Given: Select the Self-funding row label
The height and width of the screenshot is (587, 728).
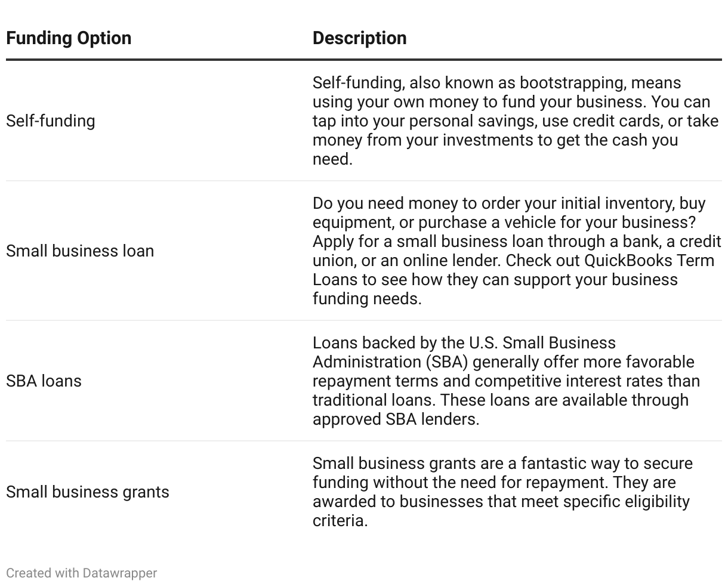Looking at the screenshot, I should click(51, 121).
